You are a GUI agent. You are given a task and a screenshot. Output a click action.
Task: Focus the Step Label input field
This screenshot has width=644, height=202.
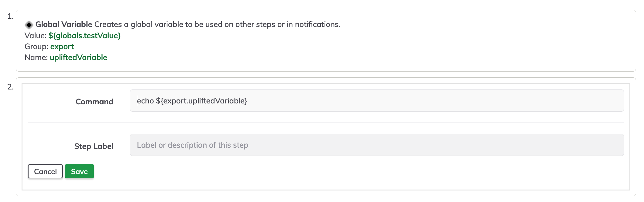(377, 145)
